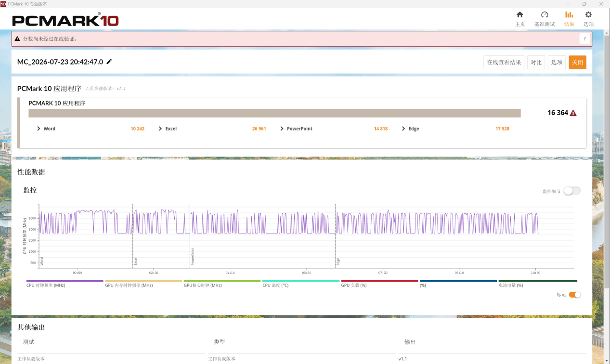Open the 基准测试 benchmark gauge icon
This screenshot has width=610, height=364.
pos(545,15)
